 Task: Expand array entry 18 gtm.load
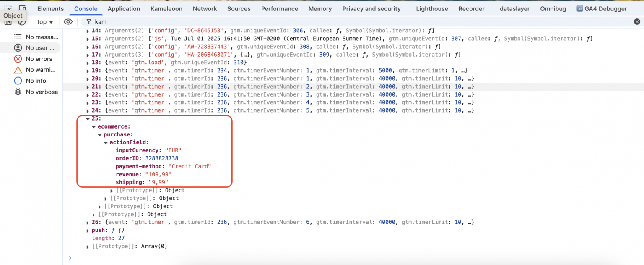pyautogui.click(x=88, y=63)
